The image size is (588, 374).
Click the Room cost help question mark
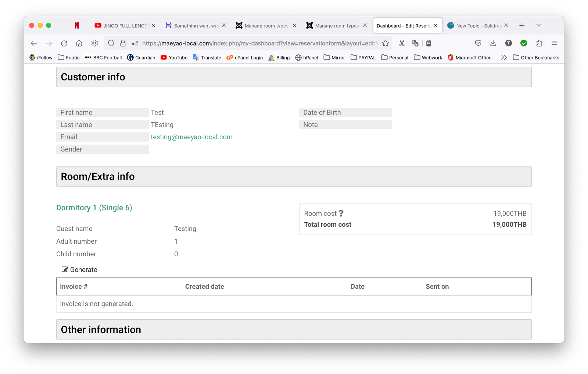[341, 213]
